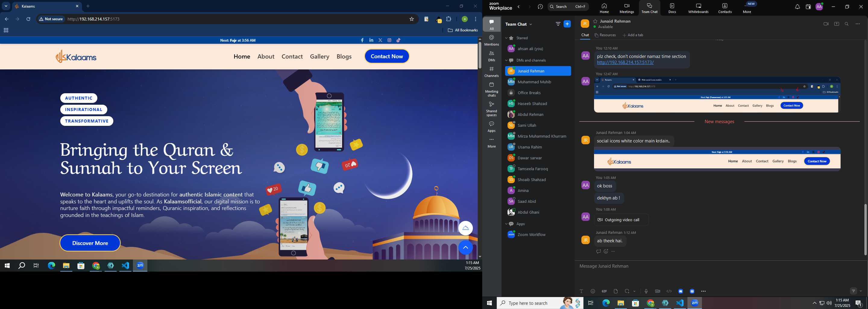The image size is (868, 309).
Task: Open Docs in Zoom Workplace
Action: (x=672, y=8)
